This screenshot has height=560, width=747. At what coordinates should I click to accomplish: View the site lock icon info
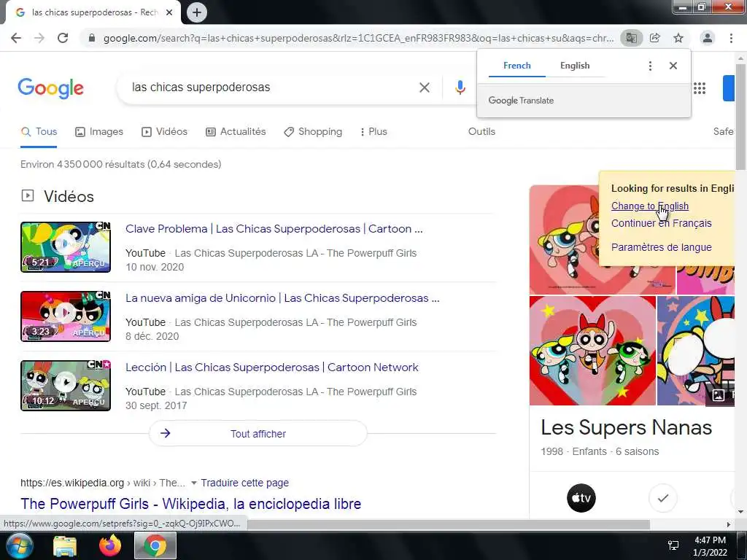click(x=92, y=38)
